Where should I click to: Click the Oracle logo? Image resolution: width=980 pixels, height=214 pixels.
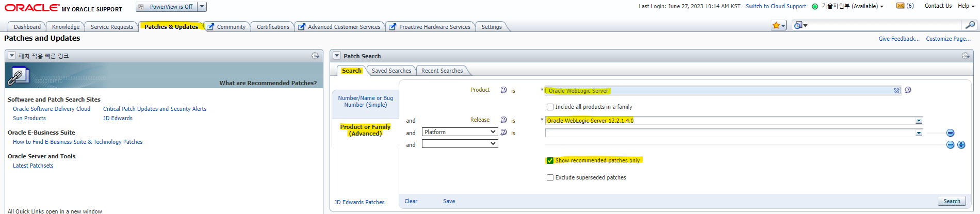(x=32, y=7)
